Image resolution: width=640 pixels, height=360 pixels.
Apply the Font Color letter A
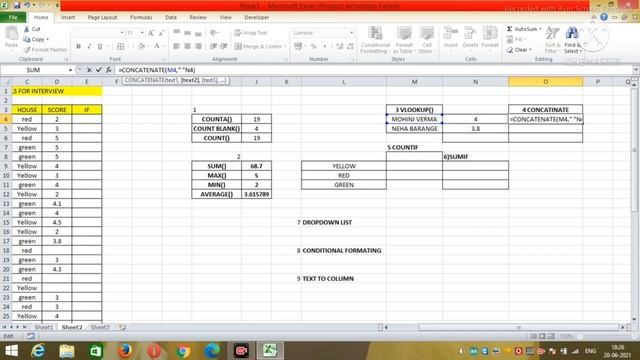[157, 47]
